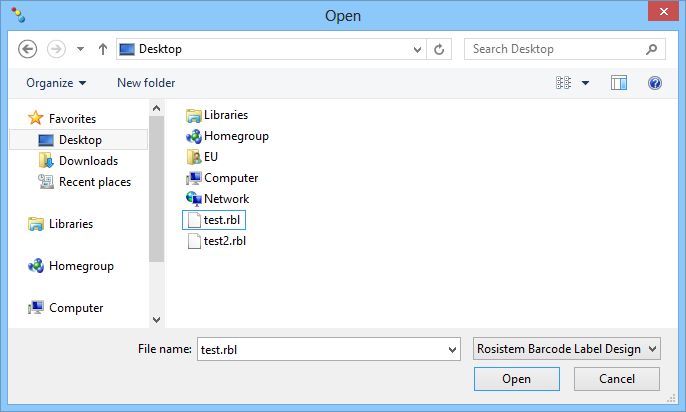
Task: Expand the address bar history dropdown
Action: click(x=417, y=49)
